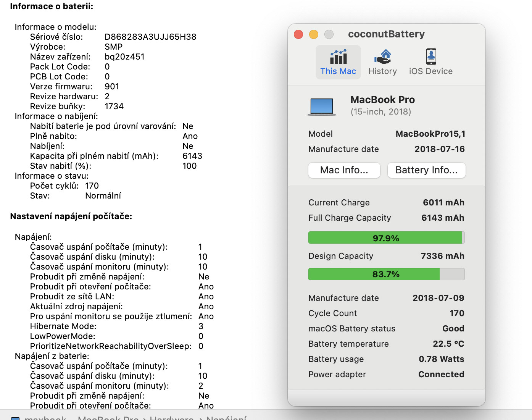Click the Full Charge Capacity "6143 mAh" value
Screen dimensions: 532x420
click(443, 218)
